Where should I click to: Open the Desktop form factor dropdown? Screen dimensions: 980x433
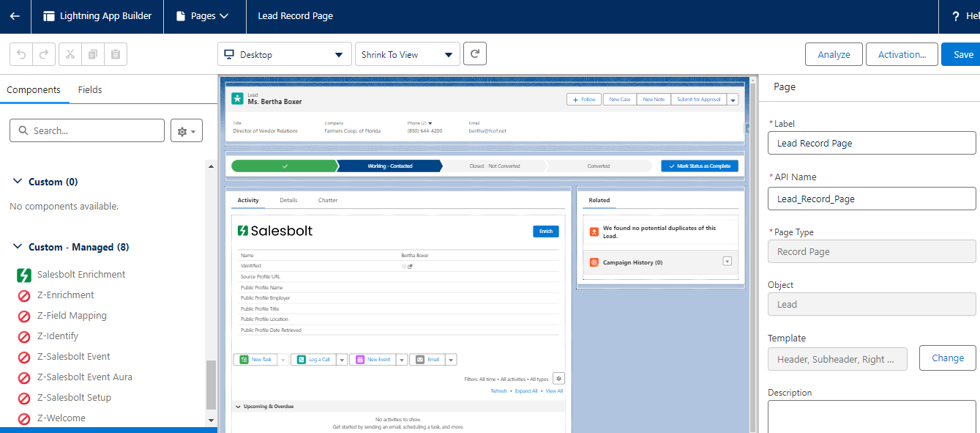285,54
